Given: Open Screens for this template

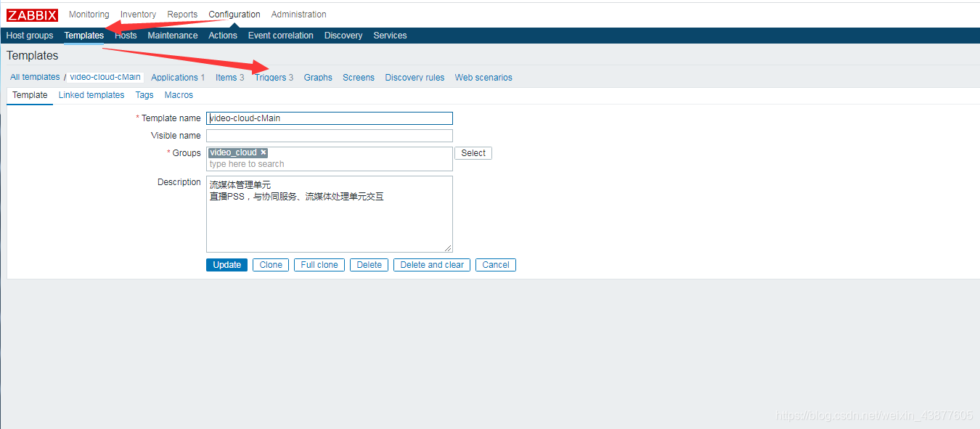Looking at the screenshot, I should click(x=359, y=78).
